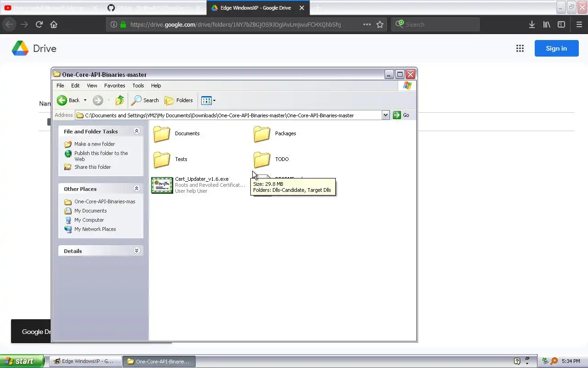The width and height of the screenshot is (588, 368).
Task: Open the Packages folder icon
Action: click(x=262, y=134)
